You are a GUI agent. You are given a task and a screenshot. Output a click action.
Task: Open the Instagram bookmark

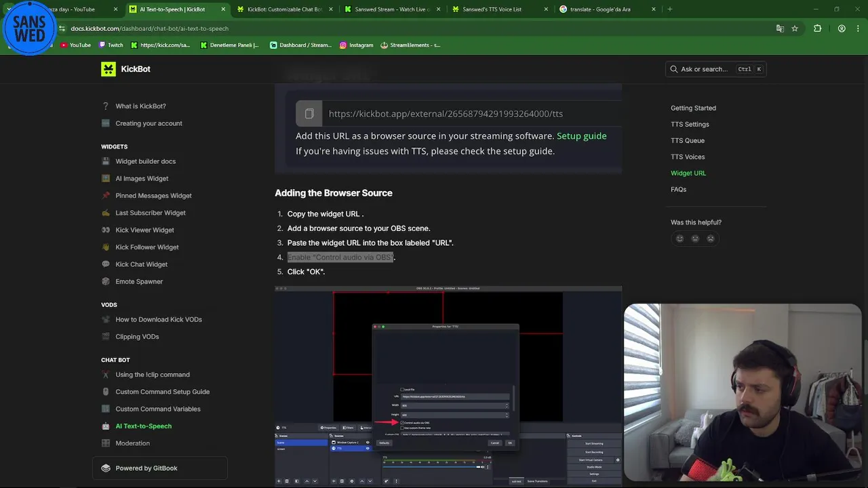click(x=357, y=45)
